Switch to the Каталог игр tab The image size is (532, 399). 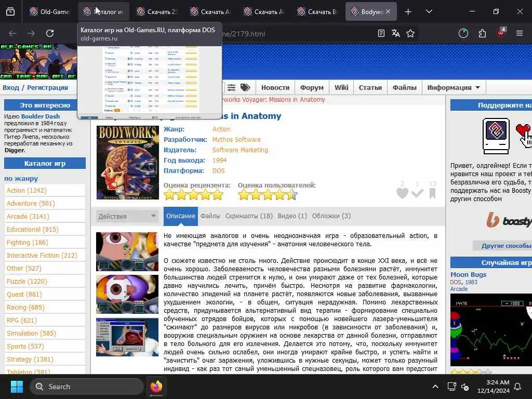pos(103,11)
